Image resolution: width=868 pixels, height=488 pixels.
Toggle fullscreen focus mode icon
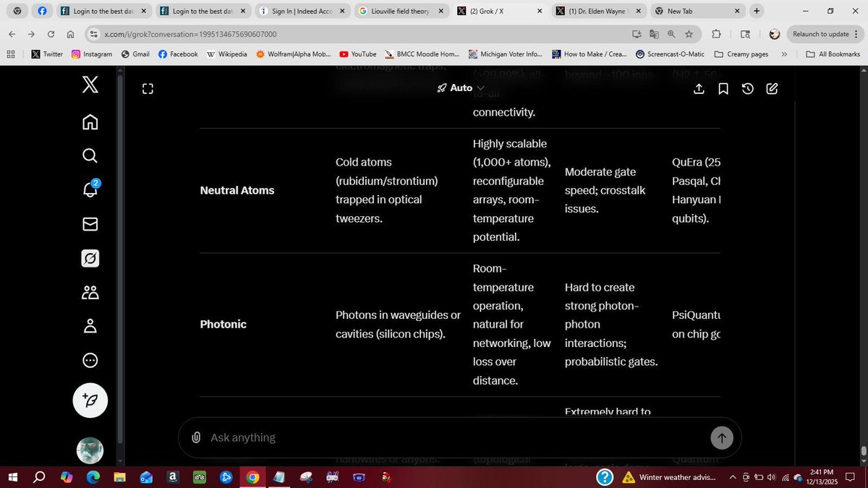(x=148, y=89)
